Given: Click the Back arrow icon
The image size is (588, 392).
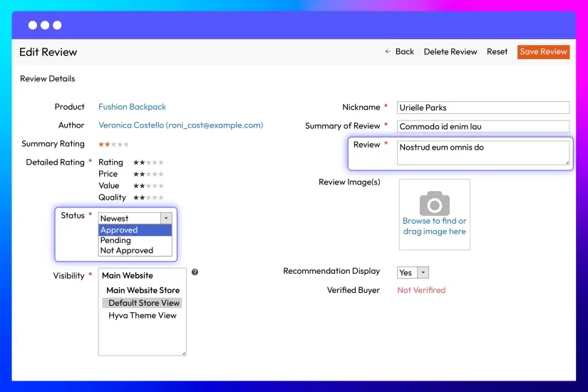Looking at the screenshot, I should point(388,51).
